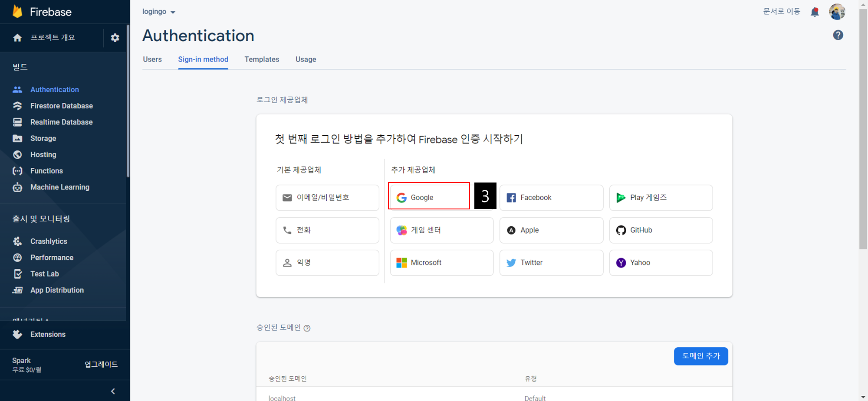Screen dimensions: 868x401
Task: Click the Firestore Database icon
Action: point(17,106)
